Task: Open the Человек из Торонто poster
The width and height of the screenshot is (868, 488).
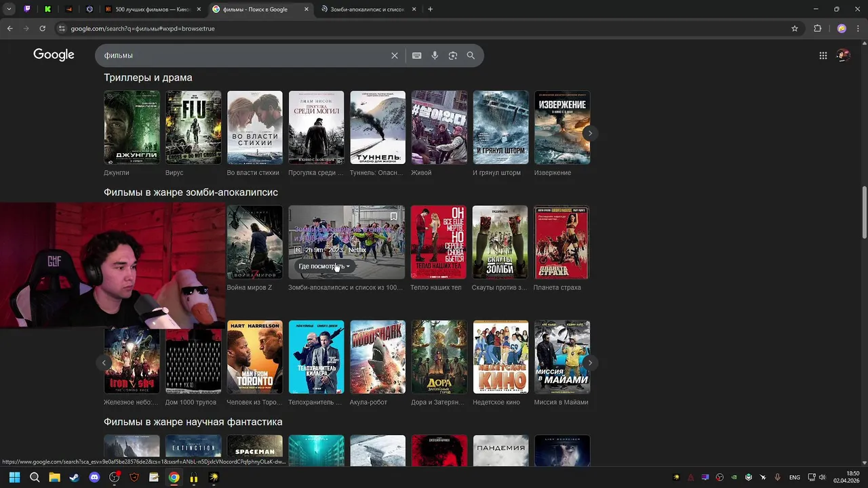Action: [x=255, y=357]
